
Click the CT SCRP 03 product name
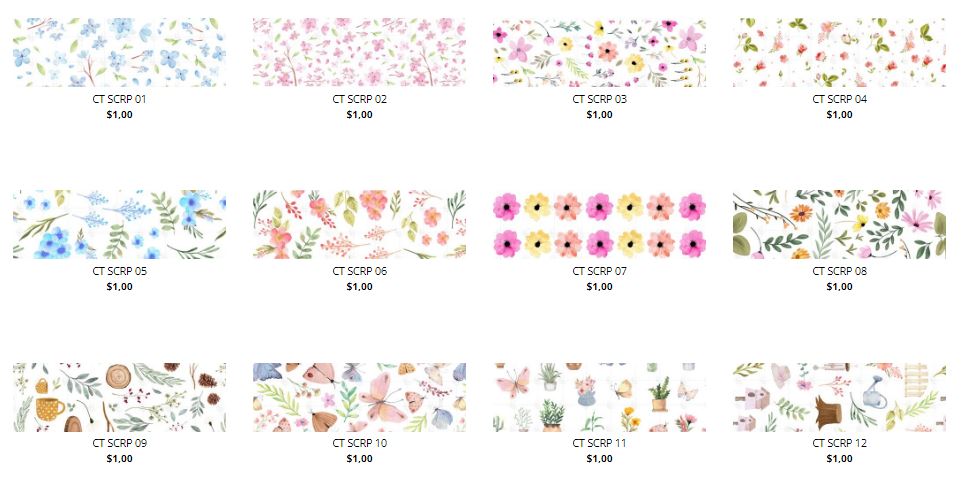tap(599, 99)
